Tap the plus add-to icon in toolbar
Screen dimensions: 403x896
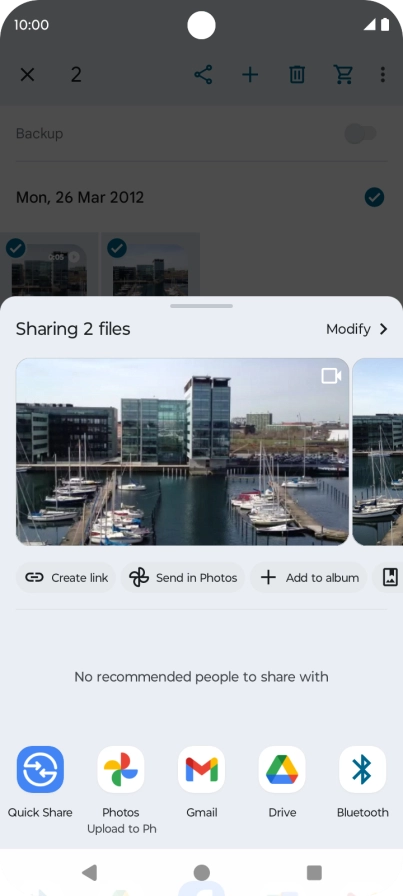coord(250,75)
